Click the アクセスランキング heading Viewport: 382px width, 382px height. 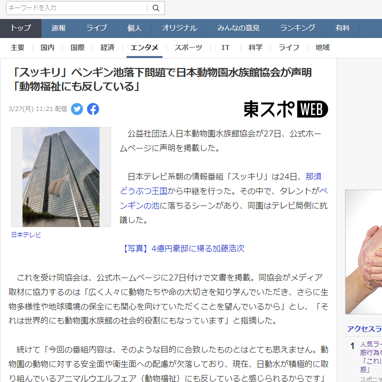click(x=364, y=329)
